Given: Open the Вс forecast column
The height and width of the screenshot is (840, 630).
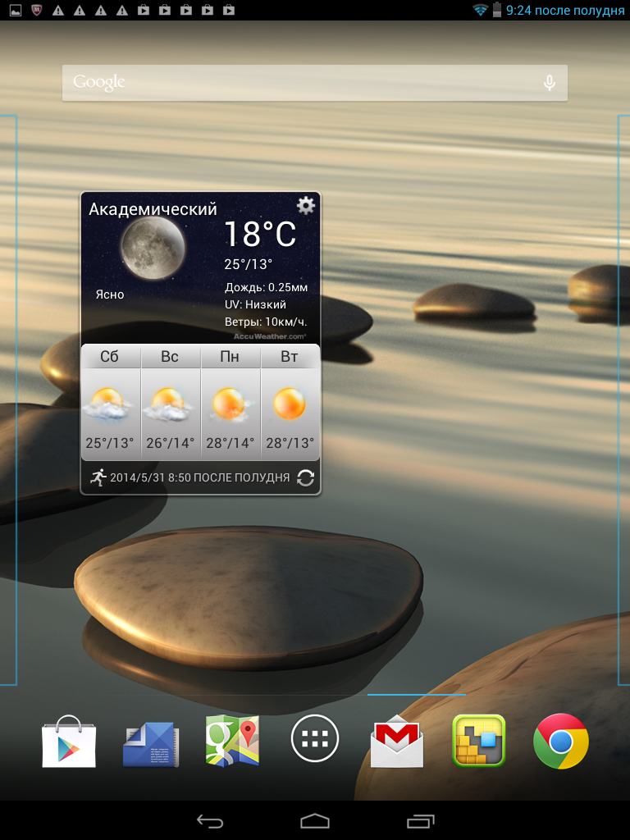Looking at the screenshot, I should coord(171,402).
